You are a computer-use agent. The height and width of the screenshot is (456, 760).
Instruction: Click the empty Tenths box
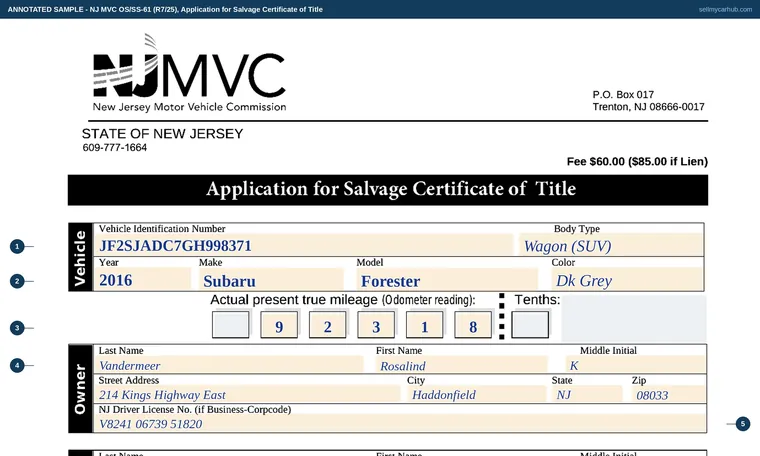(530, 324)
